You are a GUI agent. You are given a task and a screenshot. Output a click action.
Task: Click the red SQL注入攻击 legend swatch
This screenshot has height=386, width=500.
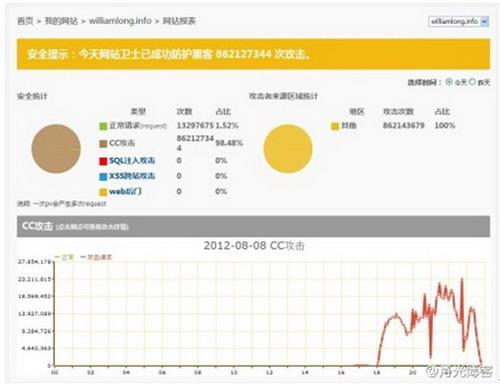coord(103,161)
